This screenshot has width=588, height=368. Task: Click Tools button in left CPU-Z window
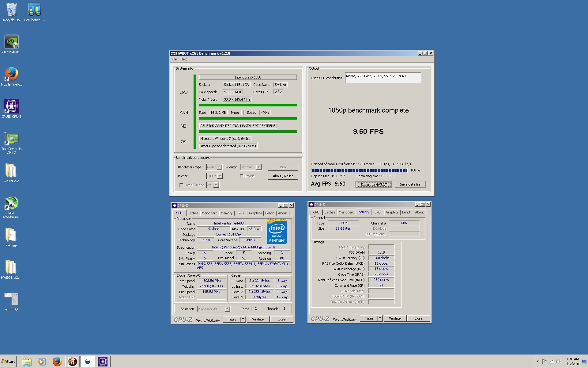pyautogui.click(x=232, y=319)
